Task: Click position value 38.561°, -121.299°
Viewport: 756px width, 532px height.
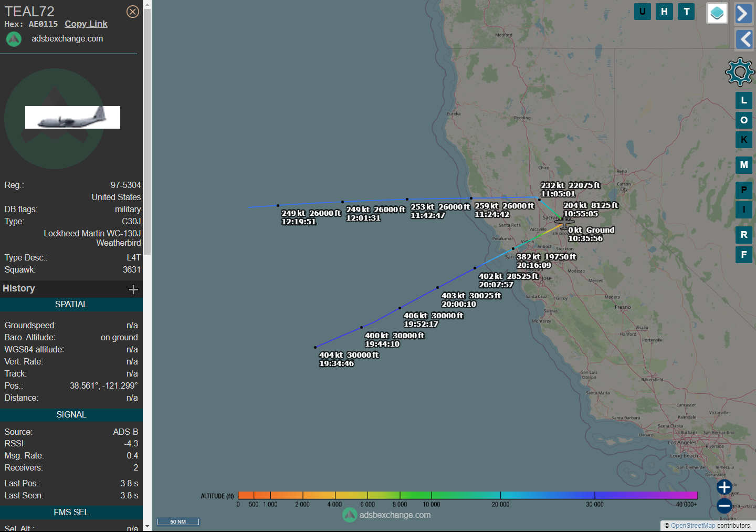Action: pos(103,386)
